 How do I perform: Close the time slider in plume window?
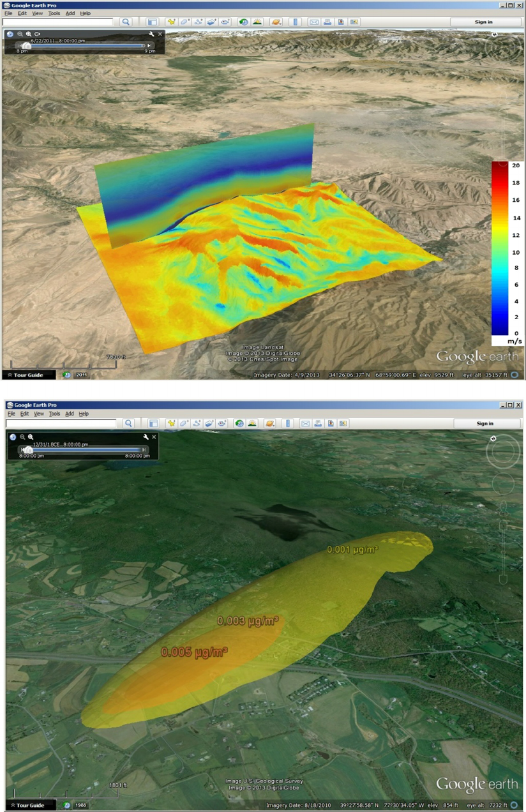pos(154,437)
